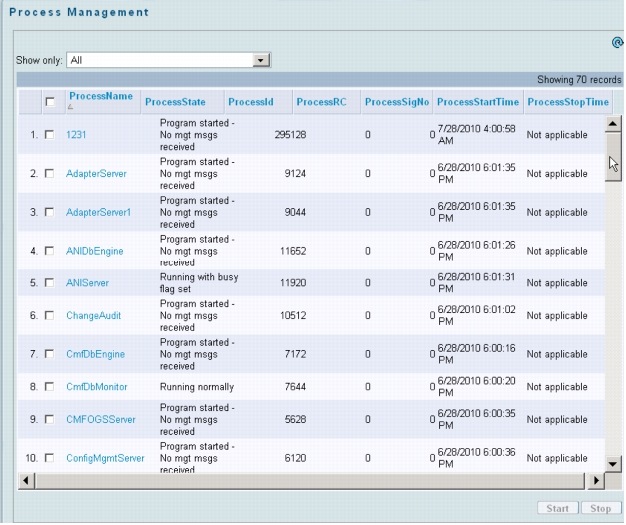The width and height of the screenshot is (626, 525).
Task: Click the 'Showing 70 records' text
Action: (579, 80)
